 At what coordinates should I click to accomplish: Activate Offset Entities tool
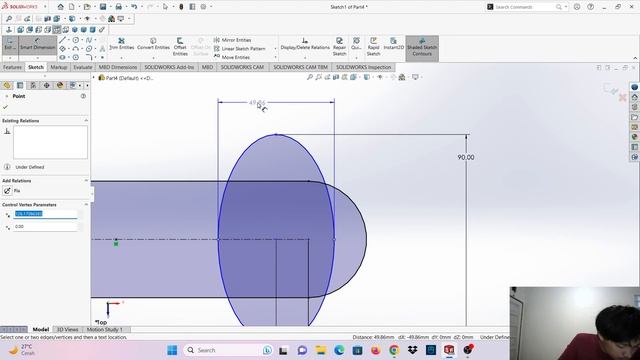click(x=180, y=47)
